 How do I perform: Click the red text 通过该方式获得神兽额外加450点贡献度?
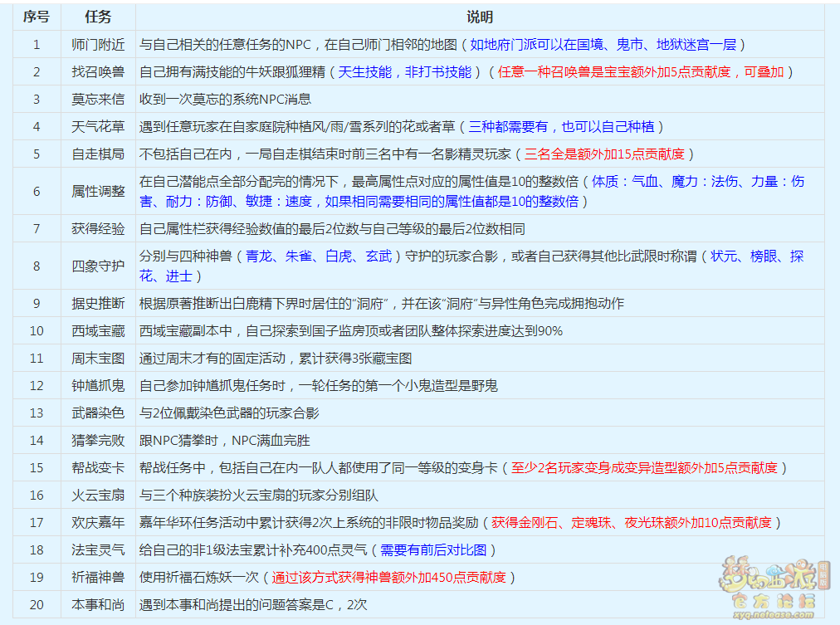pyautogui.click(x=389, y=578)
